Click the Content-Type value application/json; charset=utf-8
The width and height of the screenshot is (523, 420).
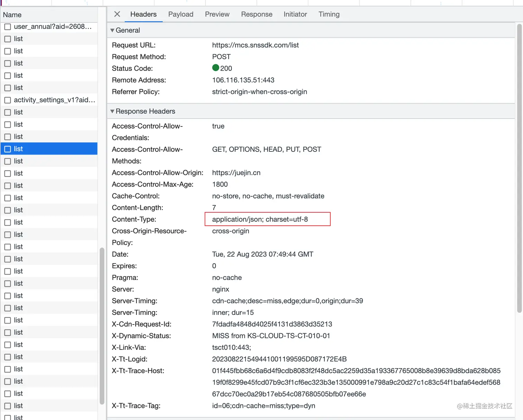click(260, 220)
